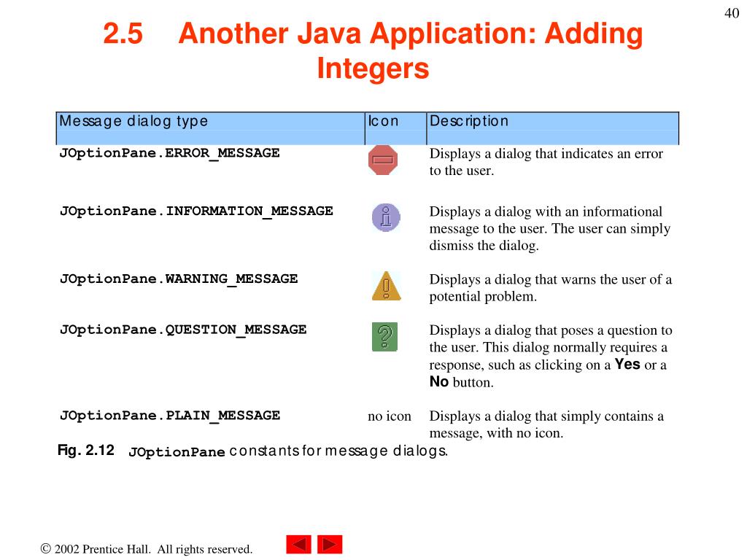Click the "Description" column header
747x560 pixels.
(553, 128)
